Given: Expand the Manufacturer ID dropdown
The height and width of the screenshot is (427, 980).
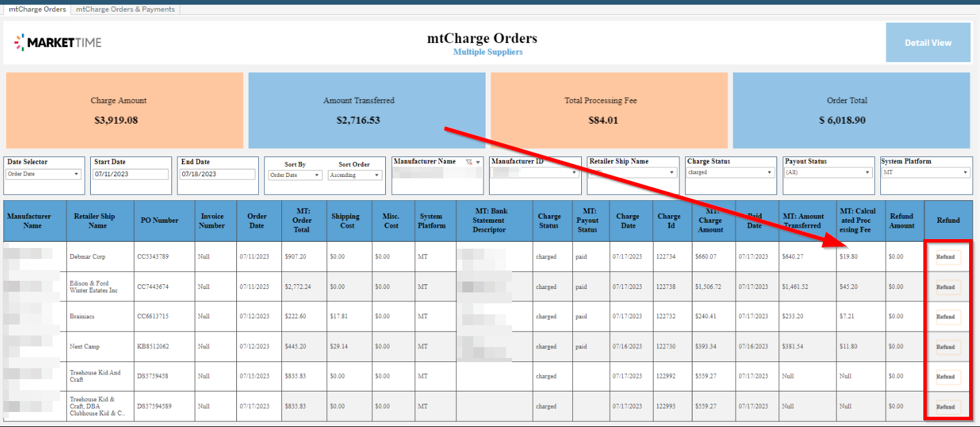Looking at the screenshot, I should click(x=535, y=172).
